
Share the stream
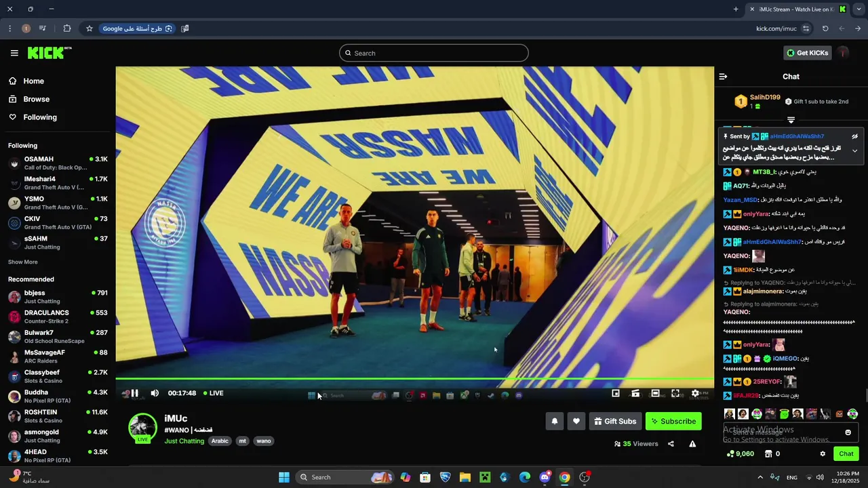click(x=671, y=444)
